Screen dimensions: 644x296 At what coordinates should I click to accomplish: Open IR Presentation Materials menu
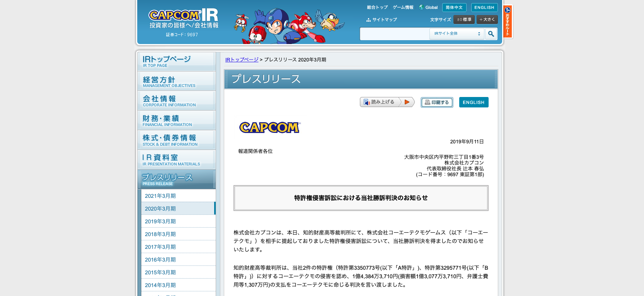click(x=177, y=160)
